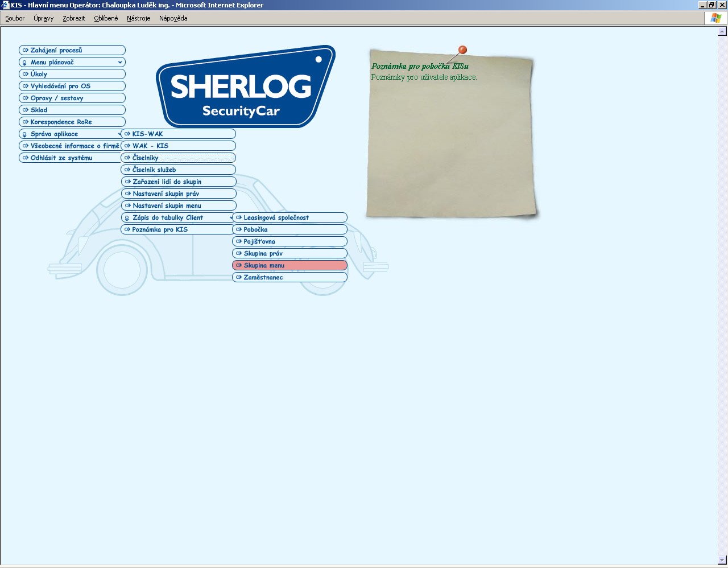The width and height of the screenshot is (728, 568).
Task: Open the Zobrazit menu
Action: [x=74, y=18]
